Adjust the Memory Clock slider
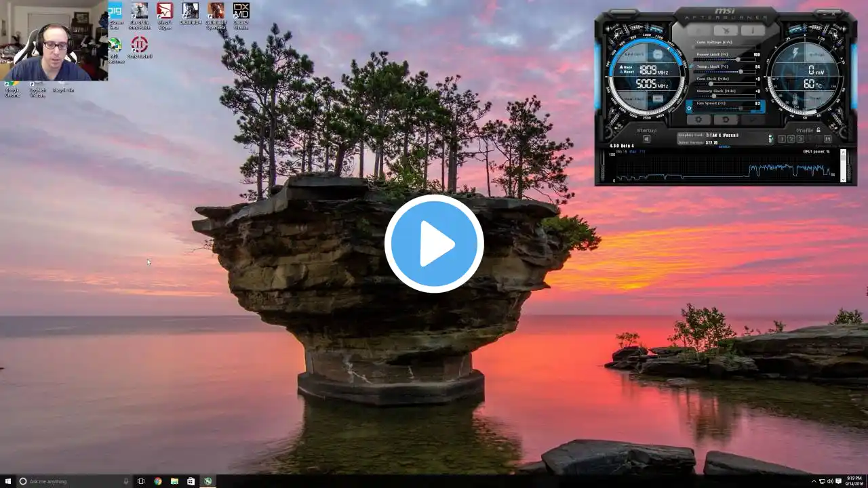 724,96
